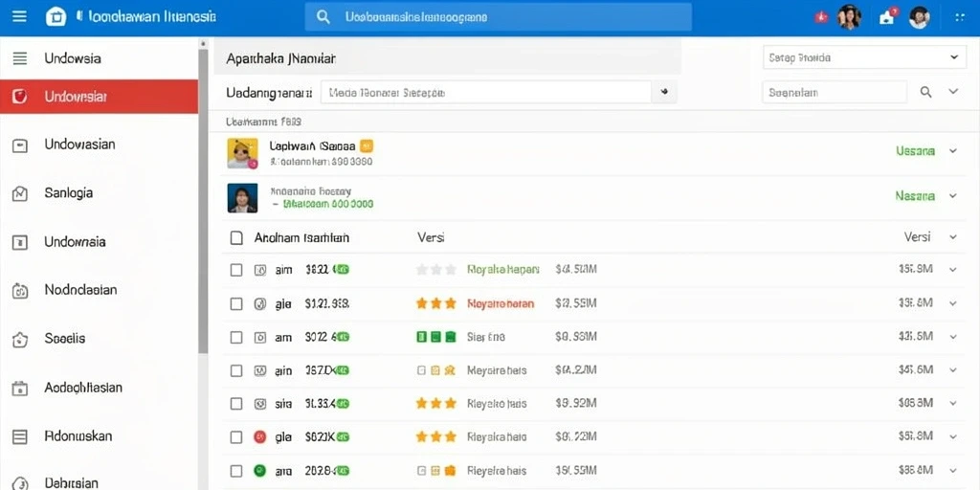Open the Undownaia sidebar item

tap(99, 242)
